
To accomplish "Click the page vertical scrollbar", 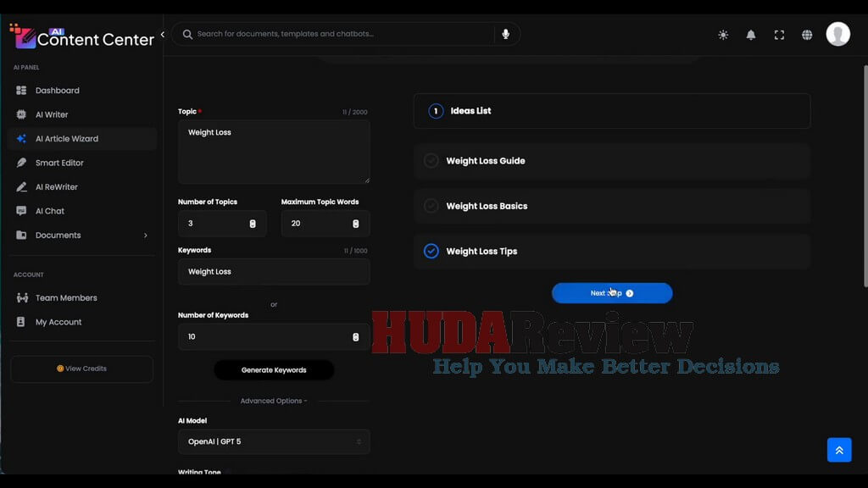I will click(865, 176).
